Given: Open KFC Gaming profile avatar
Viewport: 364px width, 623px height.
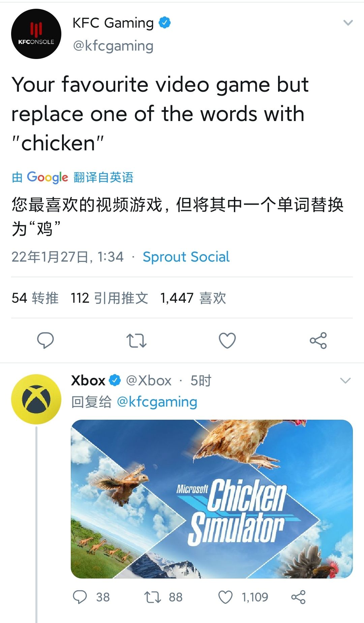Looking at the screenshot, I should [x=36, y=34].
